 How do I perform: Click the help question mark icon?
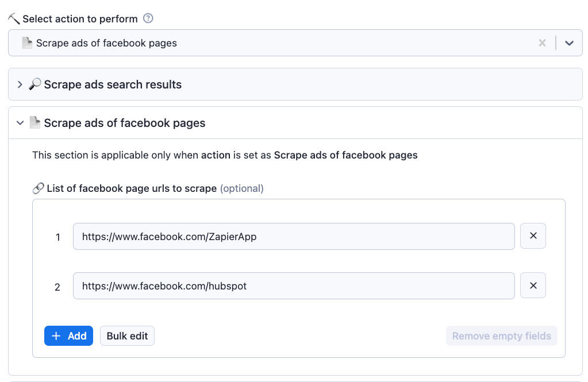click(148, 18)
